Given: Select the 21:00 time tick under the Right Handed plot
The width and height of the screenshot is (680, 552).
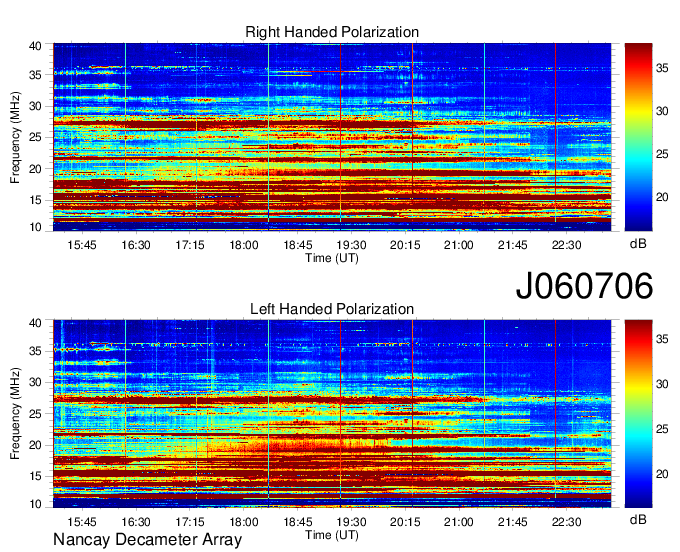Looking at the screenshot, I should coord(458,245).
